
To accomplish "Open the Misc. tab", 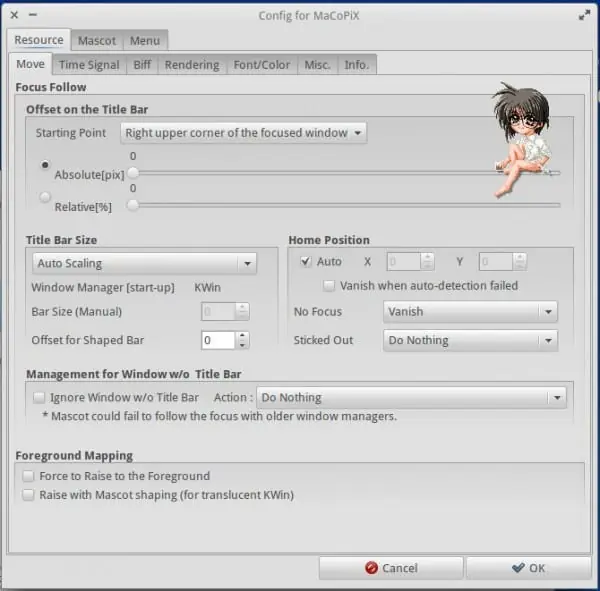I will click(318, 65).
